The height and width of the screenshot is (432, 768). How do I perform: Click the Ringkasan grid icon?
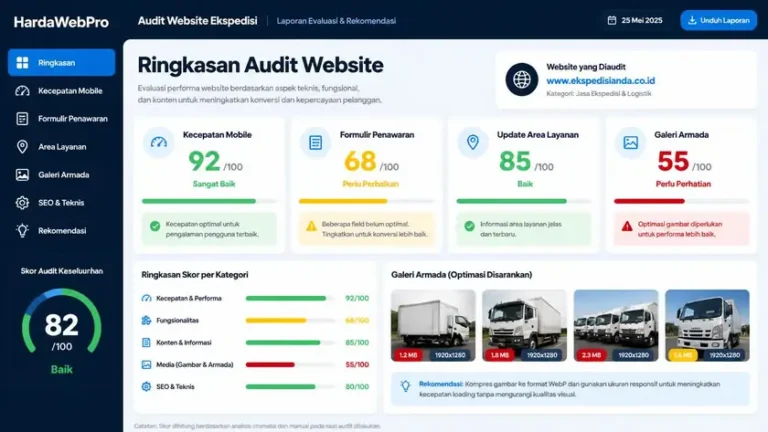click(22, 63)
